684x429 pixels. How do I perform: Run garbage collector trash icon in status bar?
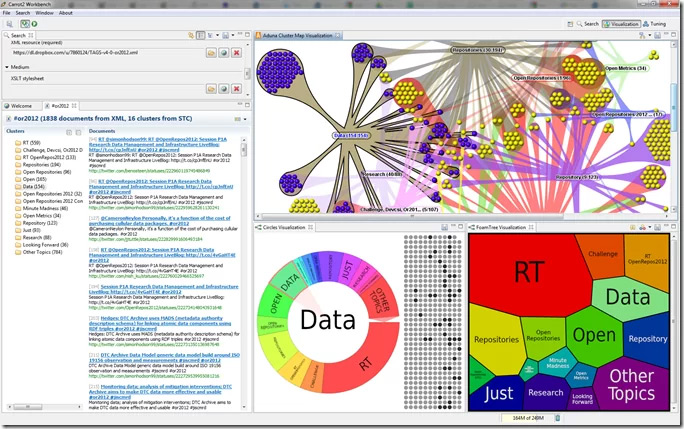click(x=557, y=418)
